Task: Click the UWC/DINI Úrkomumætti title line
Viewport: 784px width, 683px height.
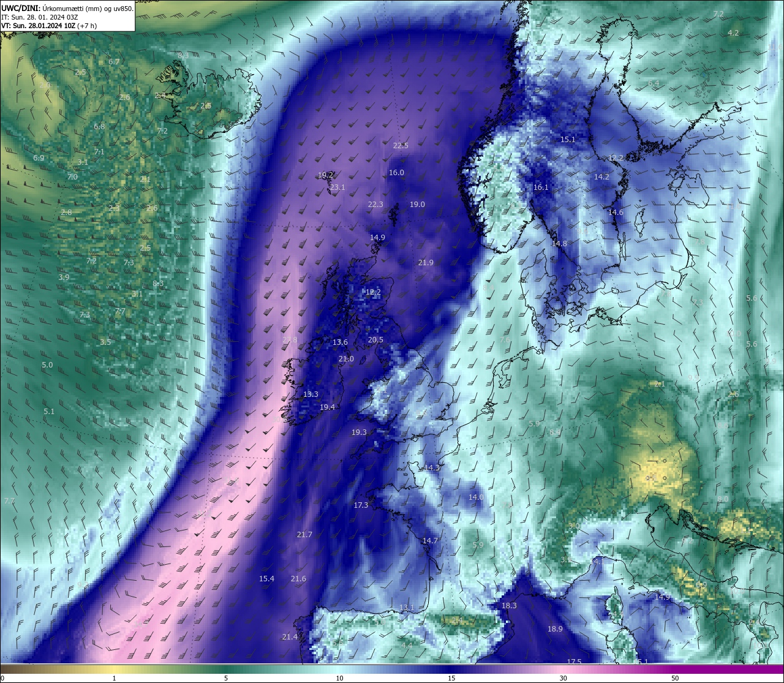Action: [x=67, y=9]
